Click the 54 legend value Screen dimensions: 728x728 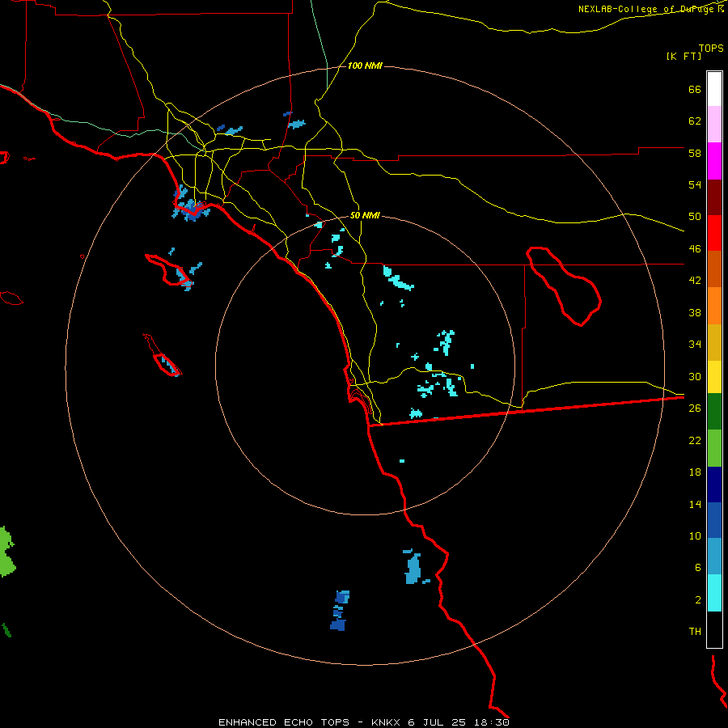coord(695,184)
